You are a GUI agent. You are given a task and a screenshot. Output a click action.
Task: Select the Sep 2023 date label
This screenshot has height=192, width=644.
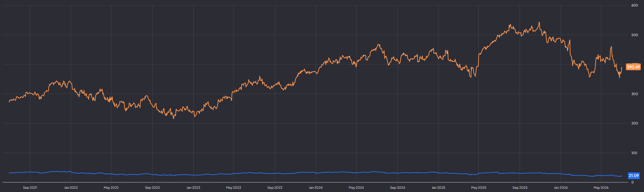[275, 188]
